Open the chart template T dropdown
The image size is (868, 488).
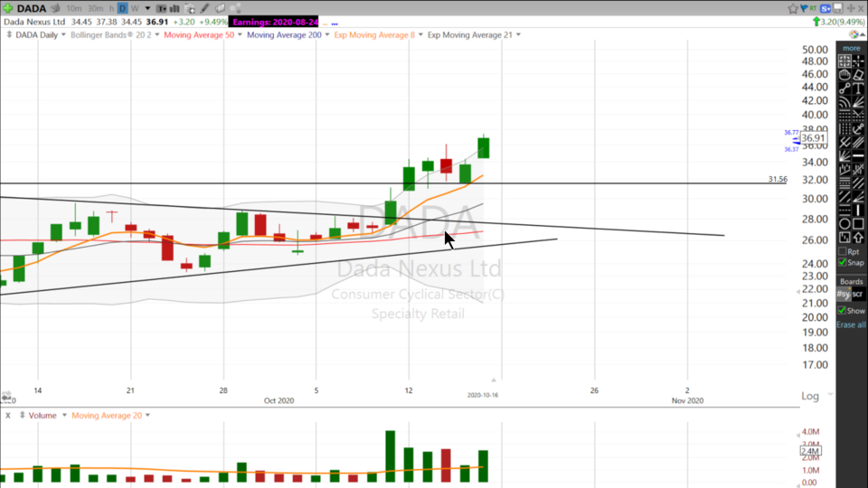pyautogui.click(x=161, y=8)
